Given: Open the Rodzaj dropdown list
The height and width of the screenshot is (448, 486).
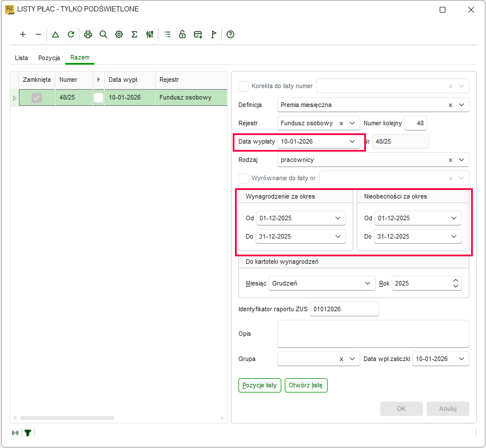Looking at the screenshot, I should (x=461, y=160).
